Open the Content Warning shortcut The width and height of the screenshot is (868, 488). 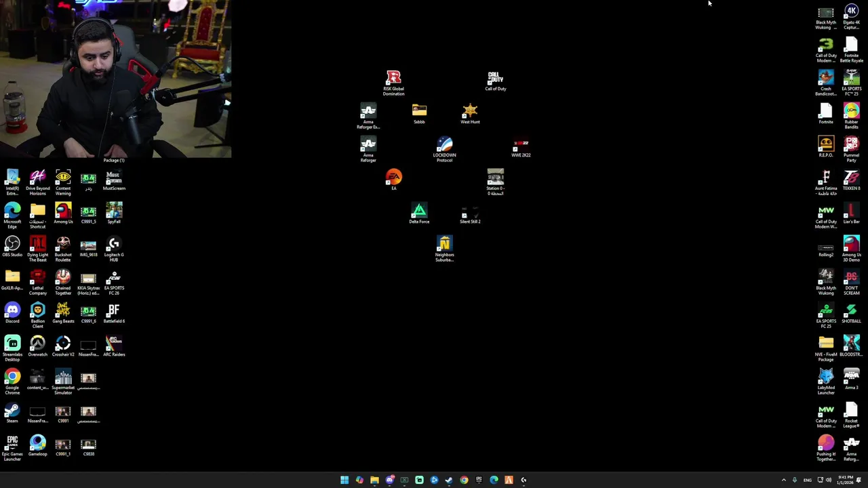(63, 183)
